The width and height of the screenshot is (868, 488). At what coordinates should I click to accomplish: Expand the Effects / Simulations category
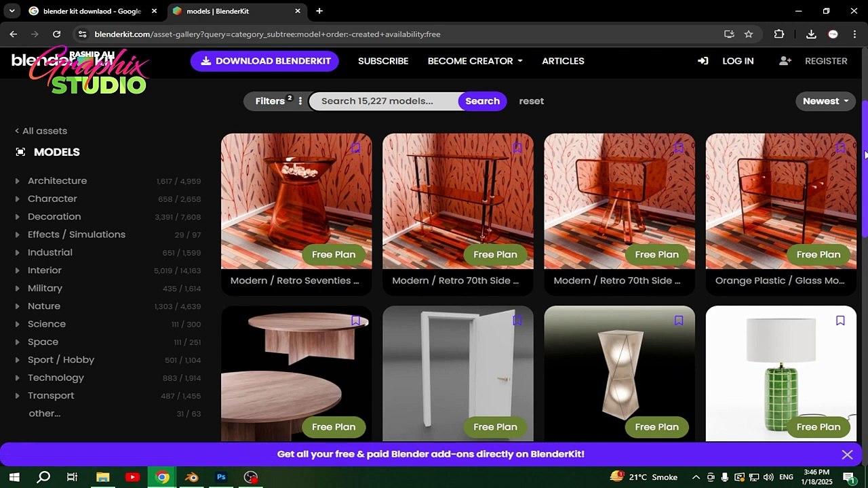pos(17,235)
